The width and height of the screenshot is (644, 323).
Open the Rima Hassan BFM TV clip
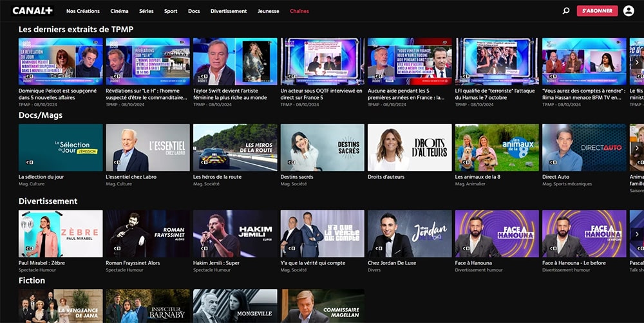point(585,62)
